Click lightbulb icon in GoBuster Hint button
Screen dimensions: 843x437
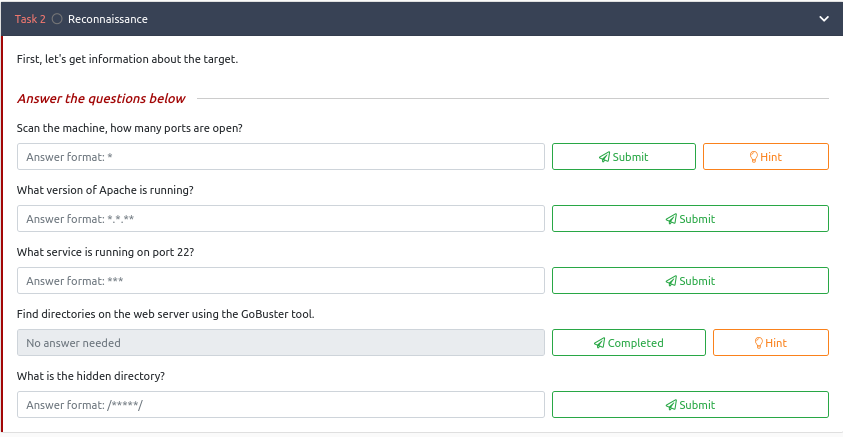click(x=759, y=343)
